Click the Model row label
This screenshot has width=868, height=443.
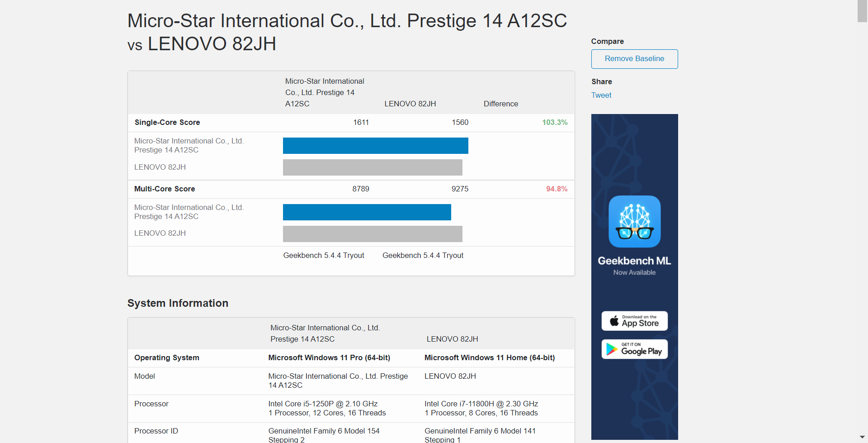pyautogui.click(x=145, y=376)
